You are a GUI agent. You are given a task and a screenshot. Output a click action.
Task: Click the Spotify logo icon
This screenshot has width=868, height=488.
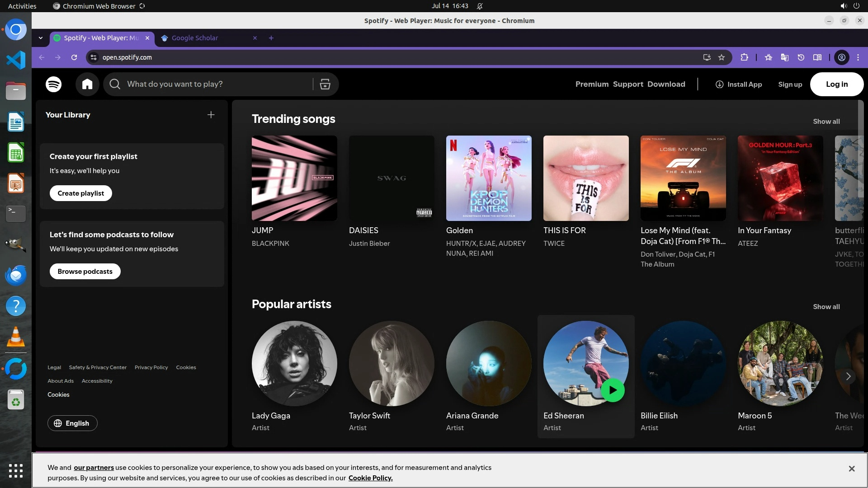[54, 84]
